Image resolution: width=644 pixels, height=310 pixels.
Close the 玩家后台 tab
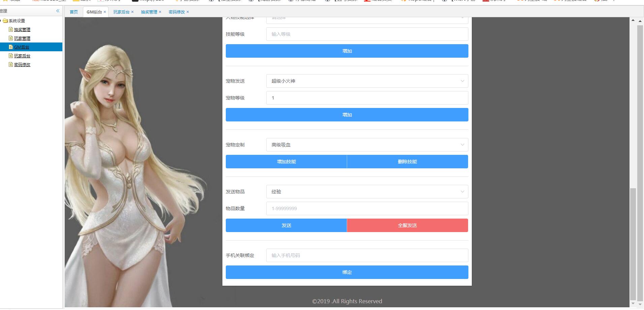click(x=132, y=12)
